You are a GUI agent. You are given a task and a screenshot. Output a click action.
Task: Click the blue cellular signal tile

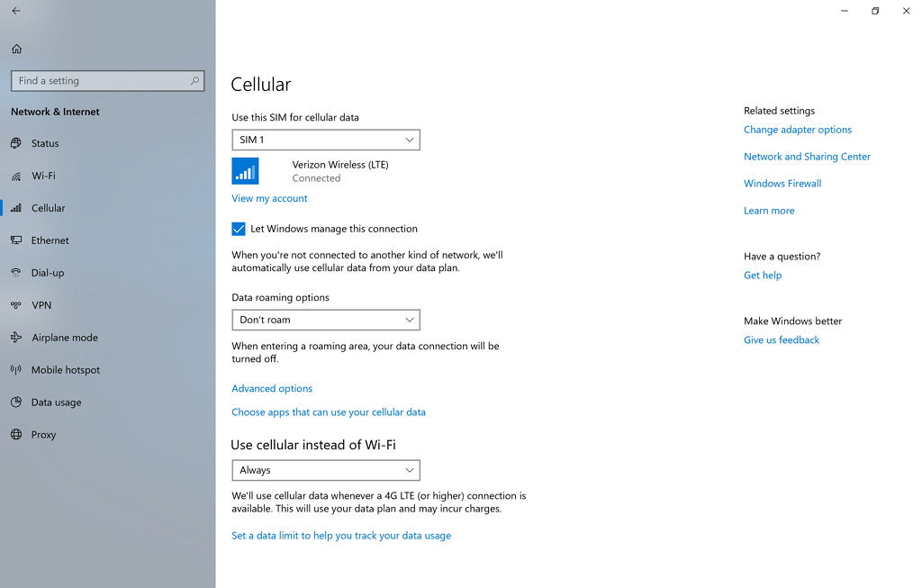coord(245,171)
